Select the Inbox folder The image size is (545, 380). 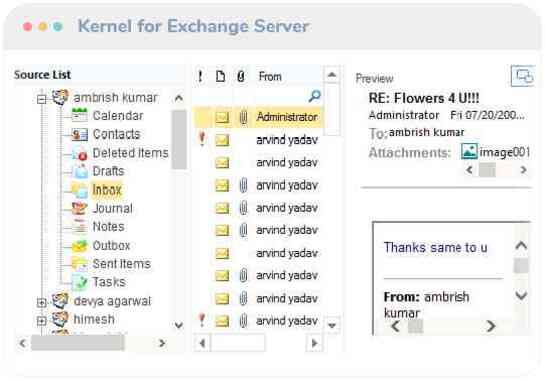tap(107, 190)
